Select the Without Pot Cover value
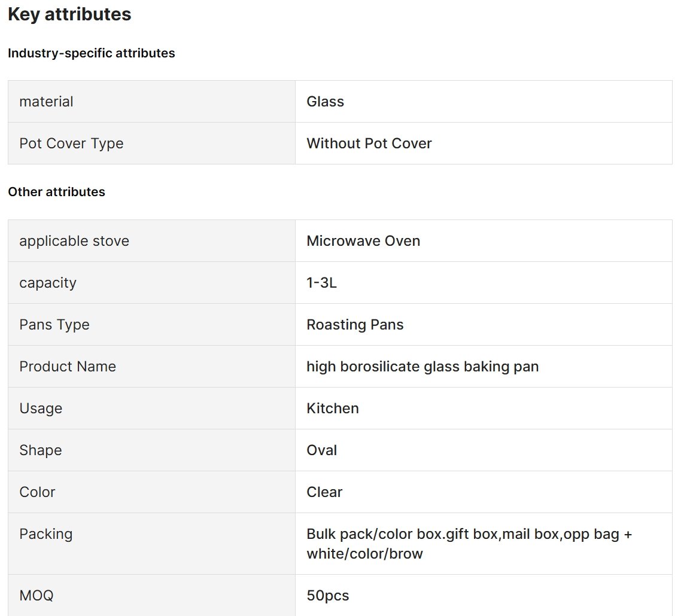 coord(369,144)
